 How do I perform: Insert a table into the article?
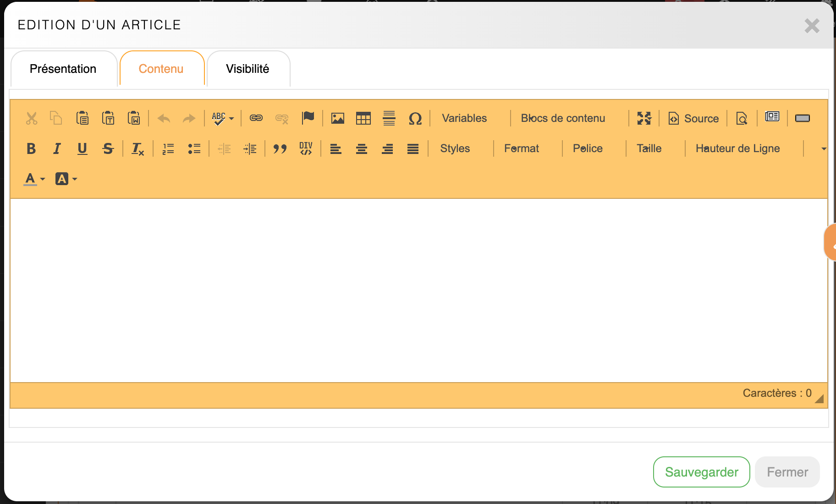coord(363,118)
